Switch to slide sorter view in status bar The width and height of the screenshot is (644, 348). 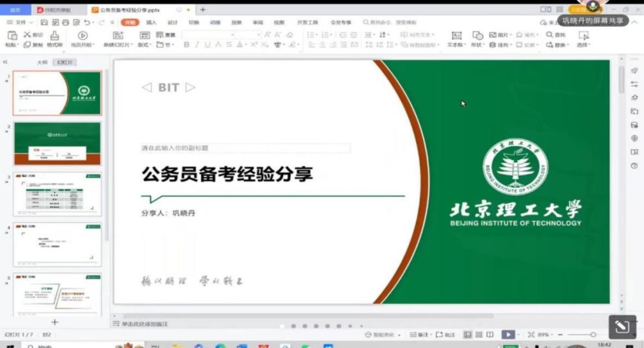pos(479,335)
